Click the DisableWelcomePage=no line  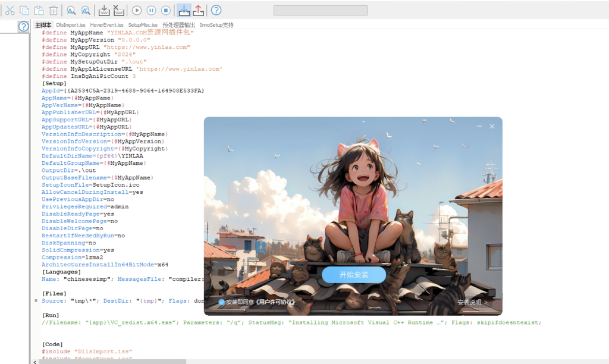[x=80, y=221]
